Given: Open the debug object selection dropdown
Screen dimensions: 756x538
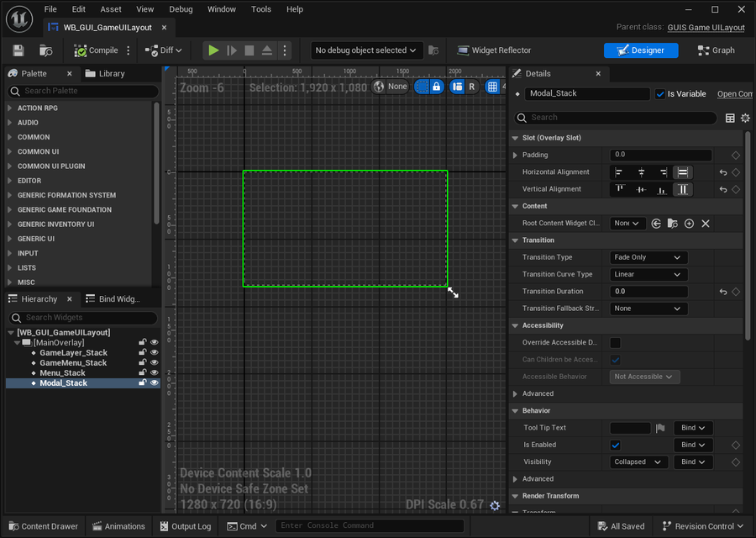Looking at the screenshot, I should (365, 50).
